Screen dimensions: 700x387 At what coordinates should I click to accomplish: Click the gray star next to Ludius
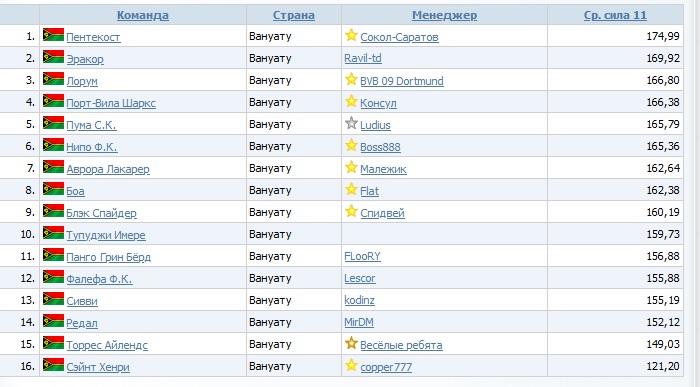pyautogui.click(x=351, y=123)
